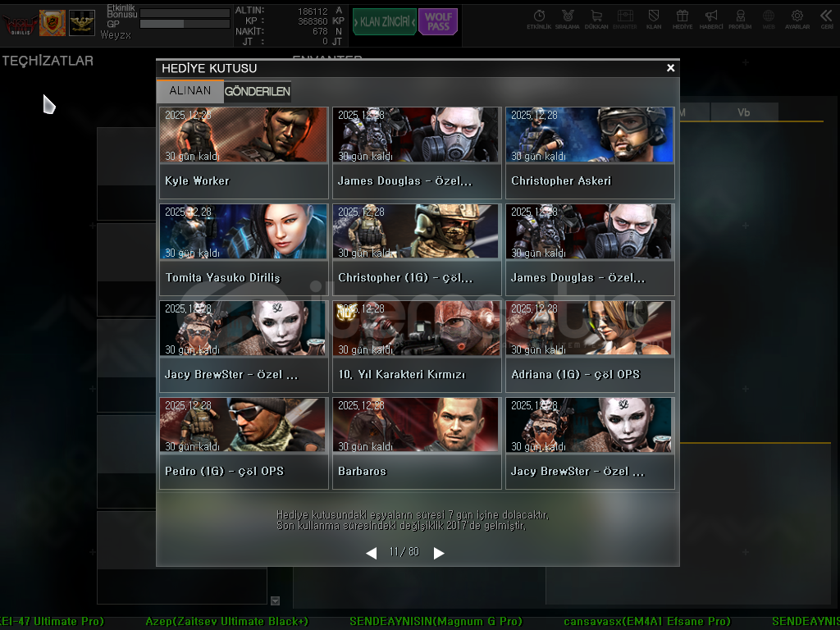This screenshot has height=630, width=840.
Task: Open the Sıralama ranking icon
Action: click(568, 20)
